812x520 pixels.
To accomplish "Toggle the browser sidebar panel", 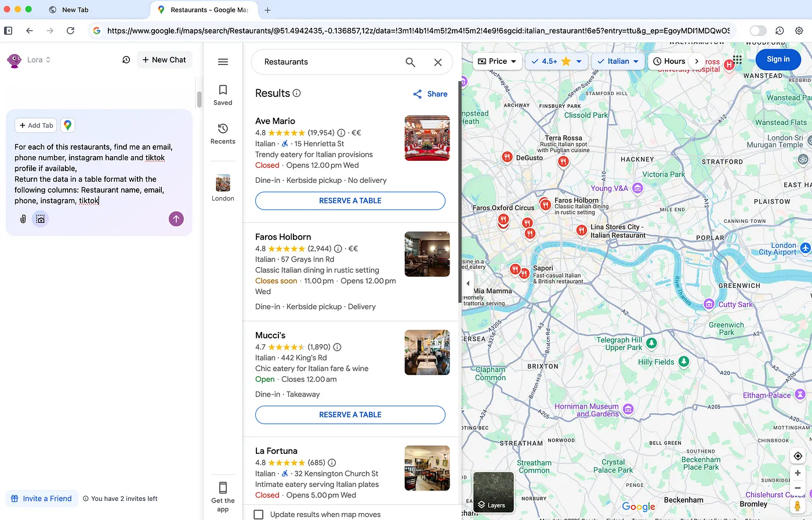I will (x=8, y=31).
